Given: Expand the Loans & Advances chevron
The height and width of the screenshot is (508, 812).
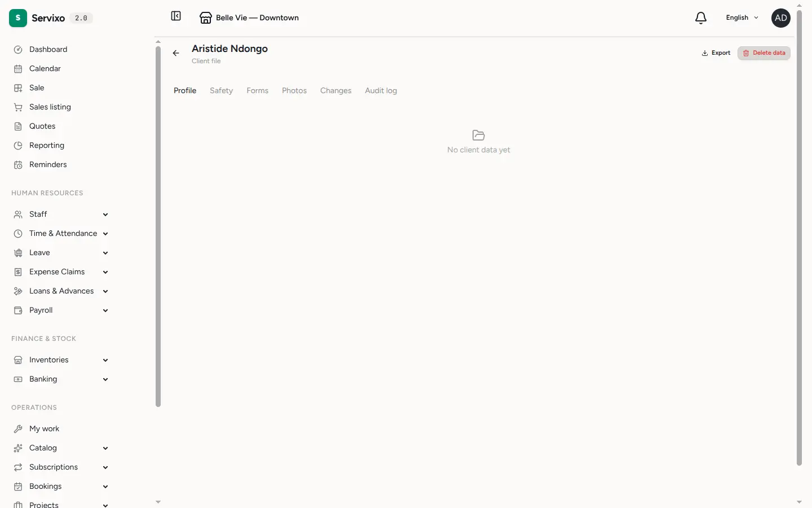Looking at the screenshot, I should click(x=105, y=291).
